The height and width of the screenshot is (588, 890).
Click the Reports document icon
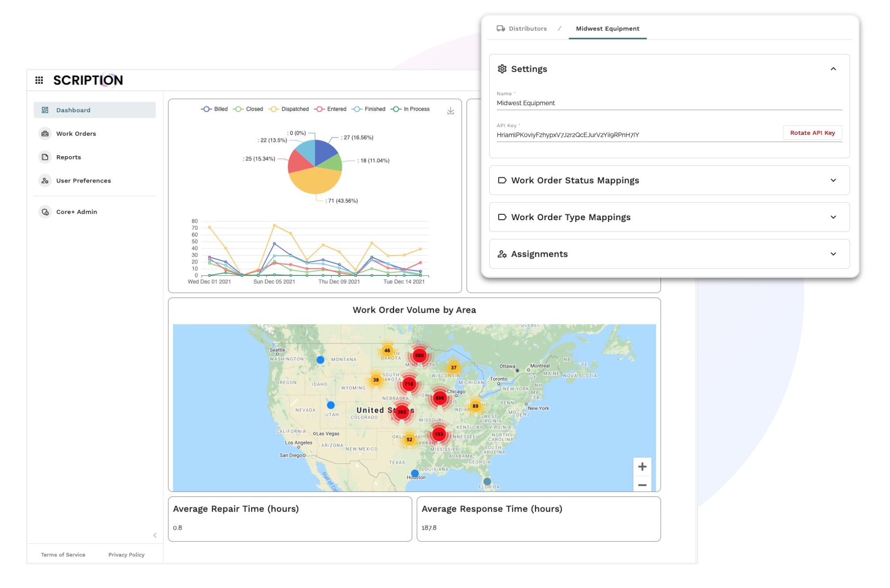45,157
